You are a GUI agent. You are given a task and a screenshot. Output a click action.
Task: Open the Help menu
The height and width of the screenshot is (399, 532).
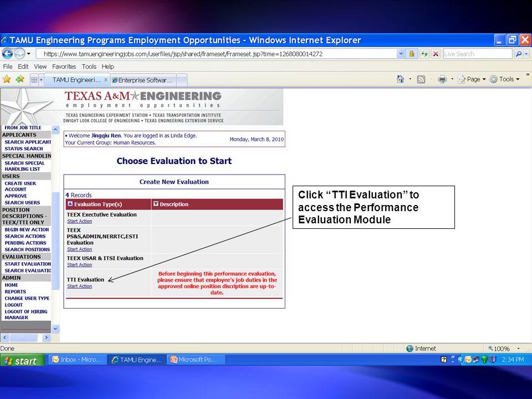click(108, 66)
